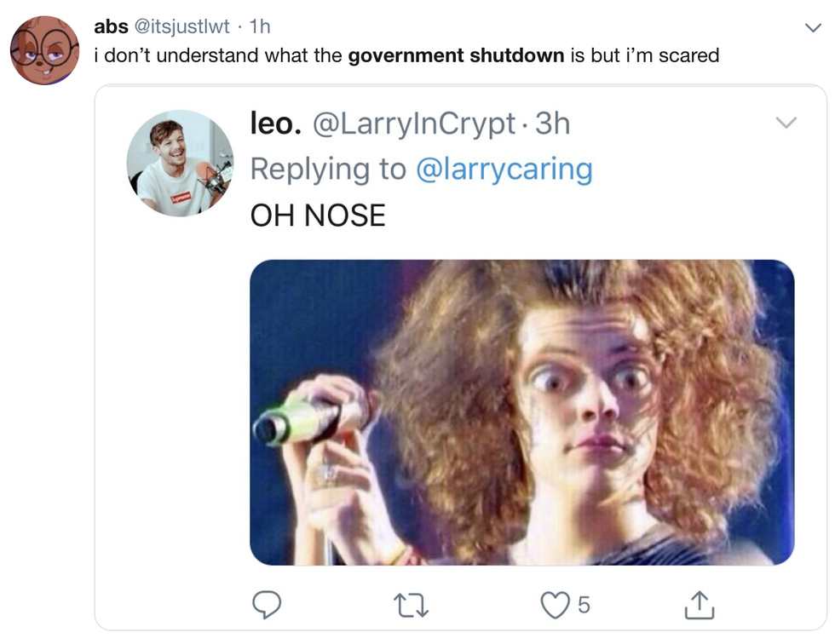
Task: Click the OH NOSE tweet text
Action: [x=317, y=215]
